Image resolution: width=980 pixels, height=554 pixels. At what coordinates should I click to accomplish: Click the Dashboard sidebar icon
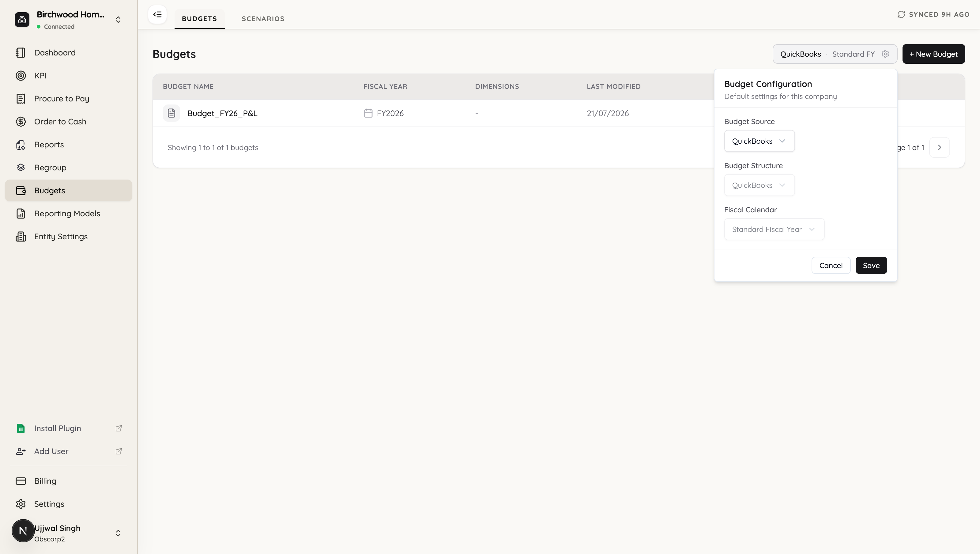point(21,52)
